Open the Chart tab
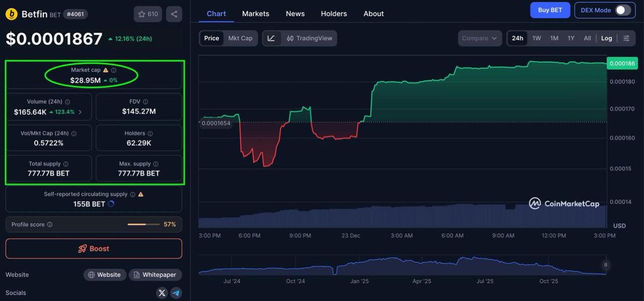This screenshot has width=644, height=301. (x=216, y=13)
